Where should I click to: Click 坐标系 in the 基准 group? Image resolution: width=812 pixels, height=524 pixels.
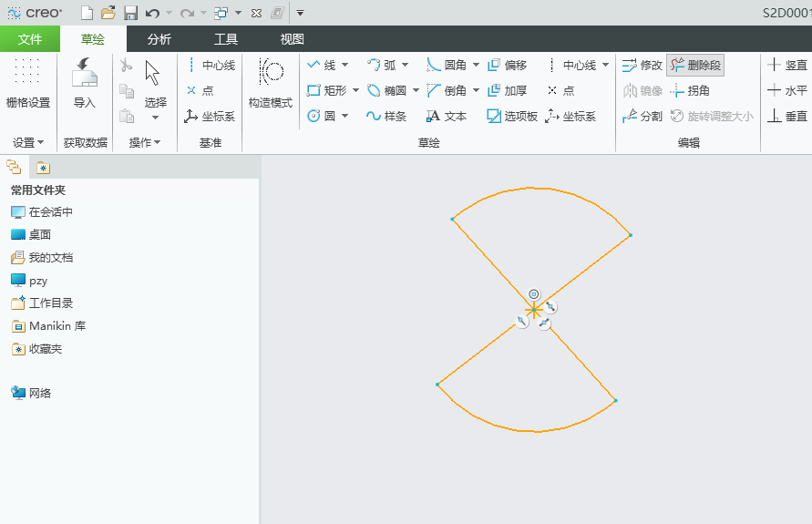click(x=210, y=116)
